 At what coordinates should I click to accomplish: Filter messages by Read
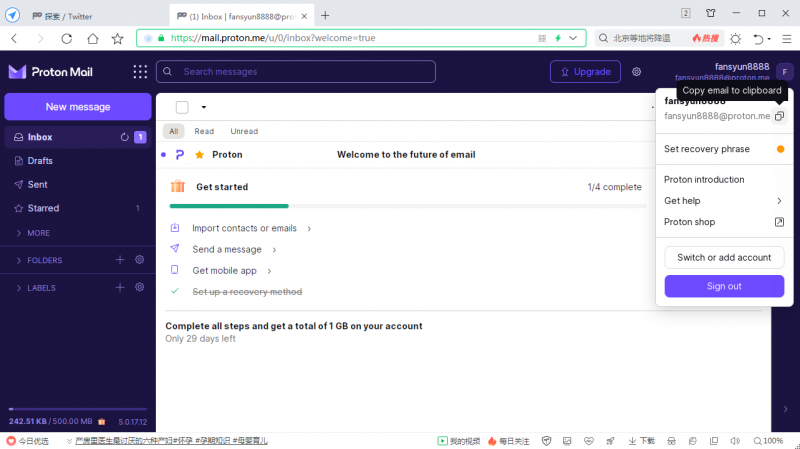click(204, 131)
